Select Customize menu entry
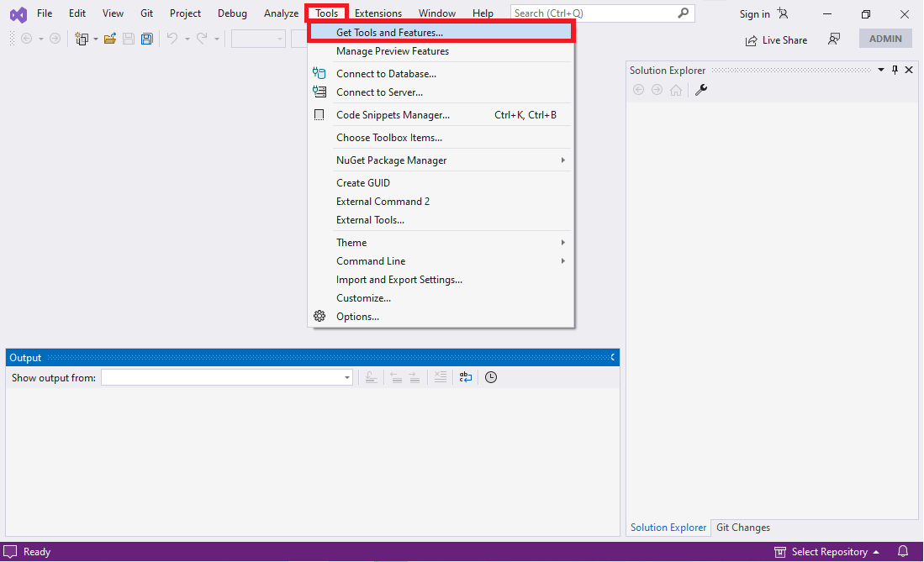 (x=441, y=298)
